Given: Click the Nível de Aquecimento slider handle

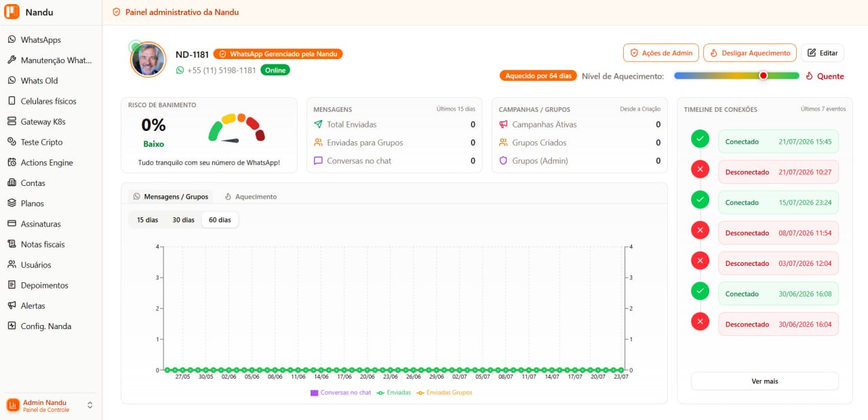Looking at the screenshot, I should [763, 76].
